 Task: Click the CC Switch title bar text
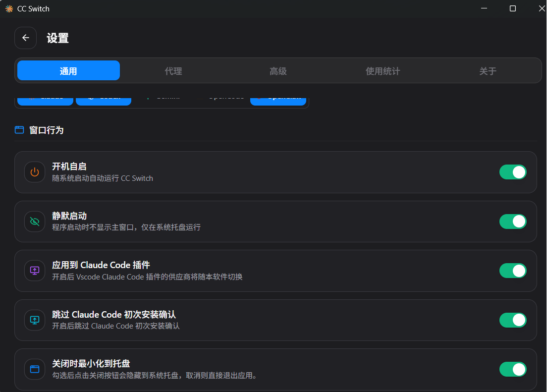click(34, 9)
